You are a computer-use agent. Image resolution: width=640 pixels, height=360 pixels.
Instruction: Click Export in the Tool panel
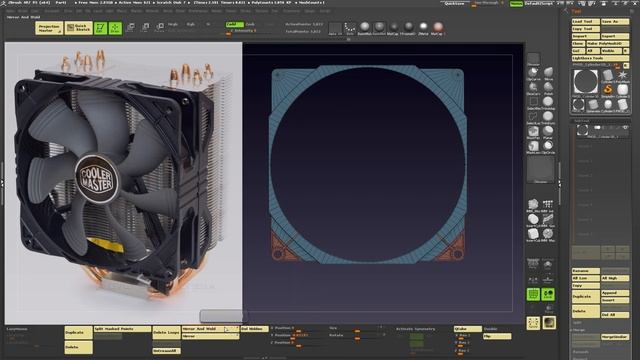[615, 36]
